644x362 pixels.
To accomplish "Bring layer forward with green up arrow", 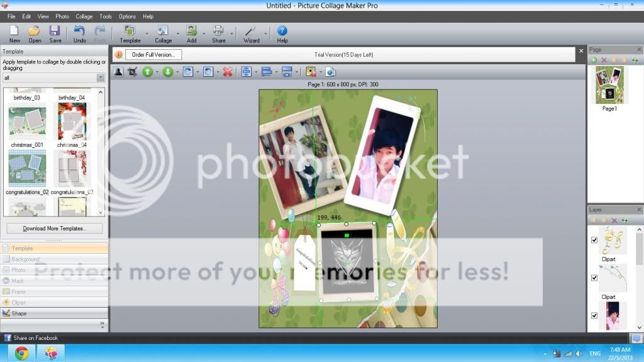I will click(x=147, y=72).
